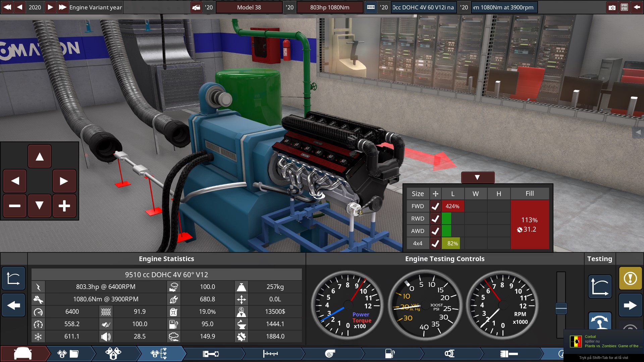Take a screenshot with the camera icon
The width and height of the screenshot is (644, 362).
612,7
